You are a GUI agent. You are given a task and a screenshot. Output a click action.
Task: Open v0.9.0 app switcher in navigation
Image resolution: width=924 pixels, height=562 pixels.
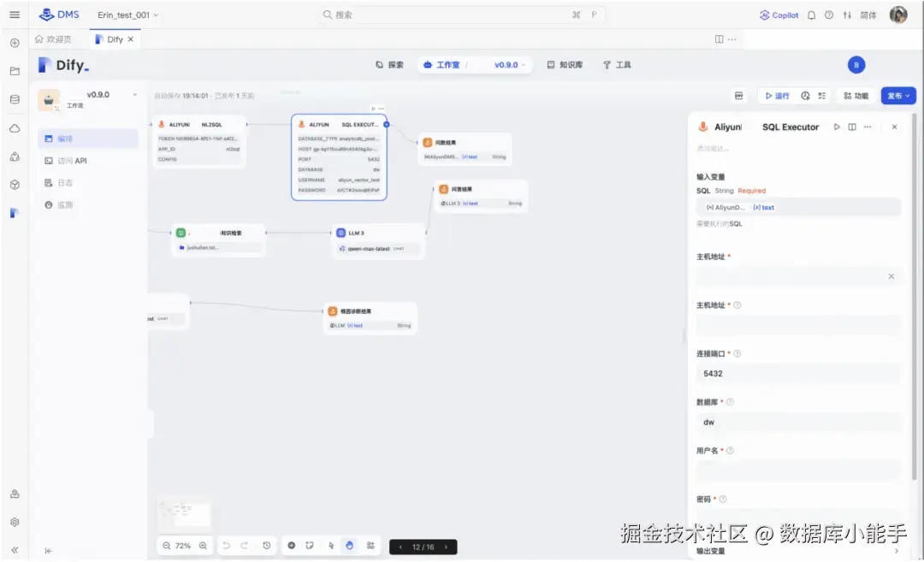510,65
